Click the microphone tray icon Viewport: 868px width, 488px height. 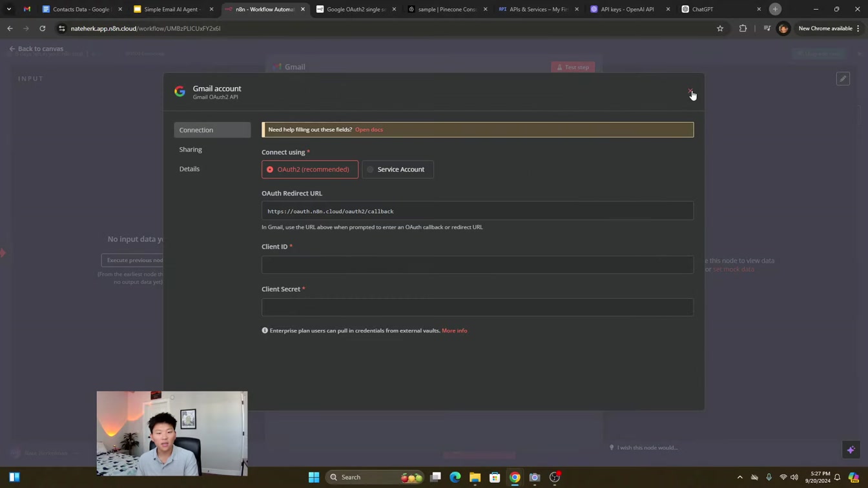tap(769, 477)
